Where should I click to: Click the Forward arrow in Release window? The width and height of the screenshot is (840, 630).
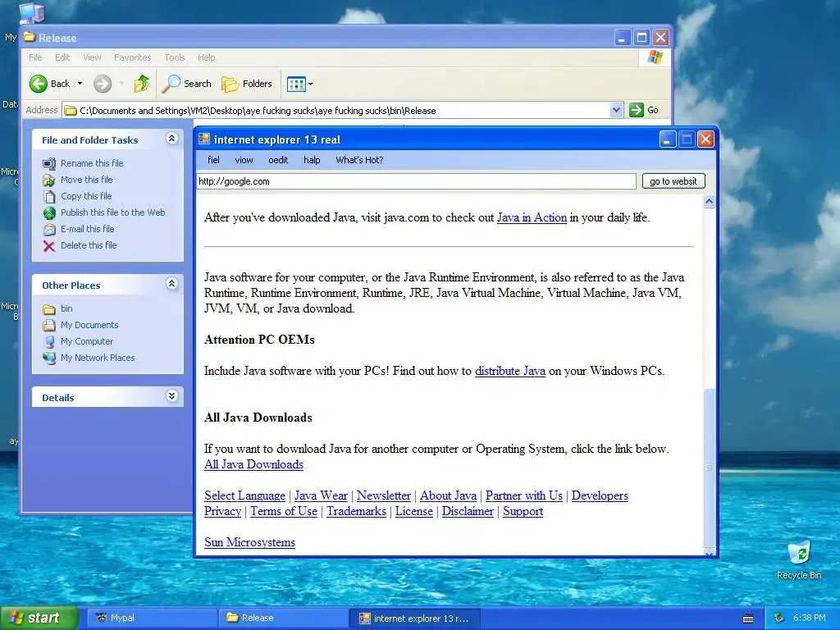[x=103, y=84]
